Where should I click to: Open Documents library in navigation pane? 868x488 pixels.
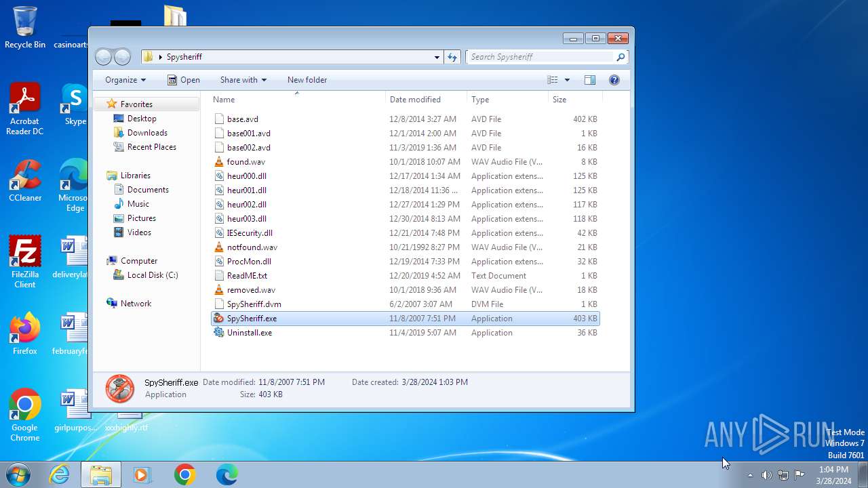(x=148, y=190)
